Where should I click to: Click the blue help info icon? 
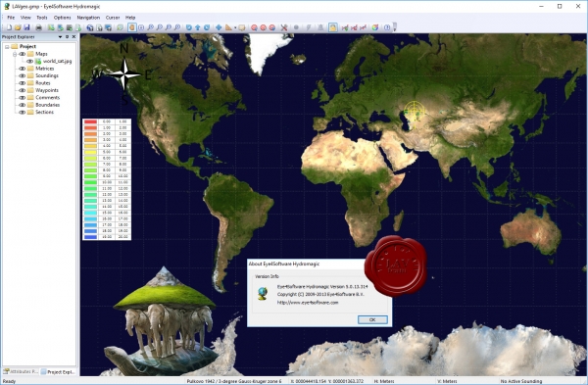point(387,27)
